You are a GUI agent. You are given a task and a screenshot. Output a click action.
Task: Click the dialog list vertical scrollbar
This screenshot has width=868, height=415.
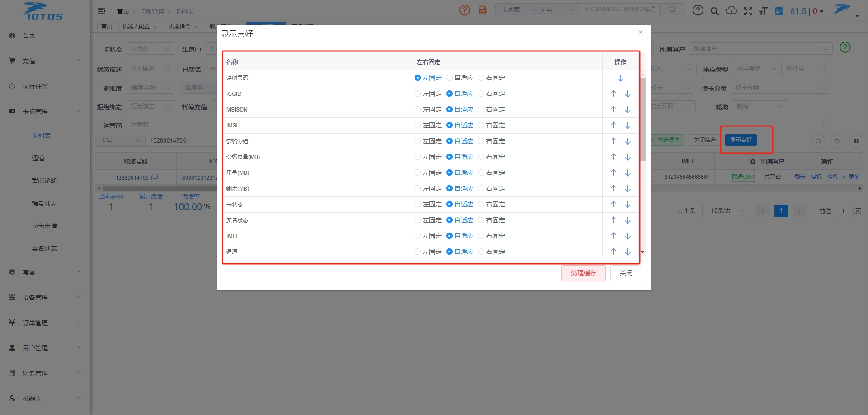coord(643,120)
